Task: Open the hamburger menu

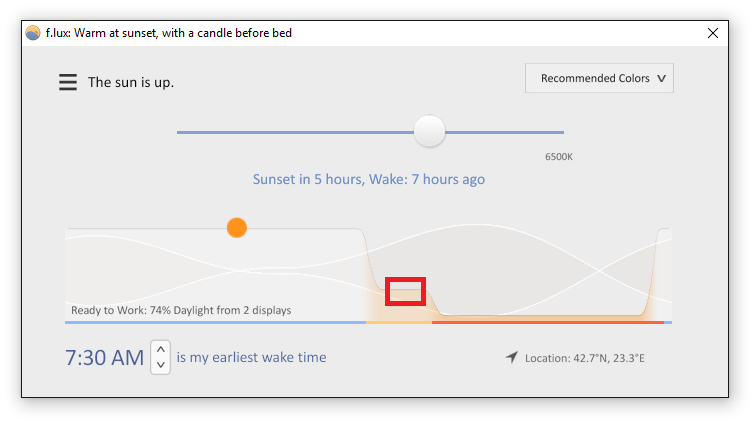Action: click(x=68, y=82)
